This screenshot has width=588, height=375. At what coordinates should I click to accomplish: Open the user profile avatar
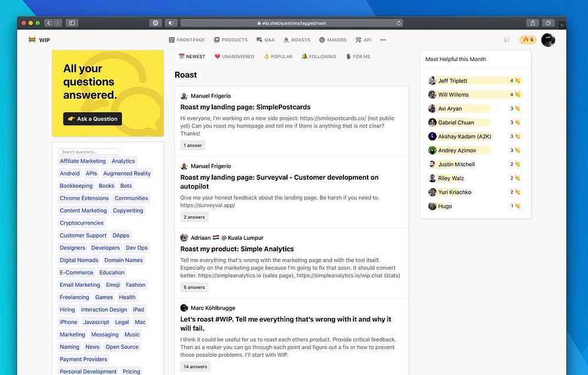[548, 40]
